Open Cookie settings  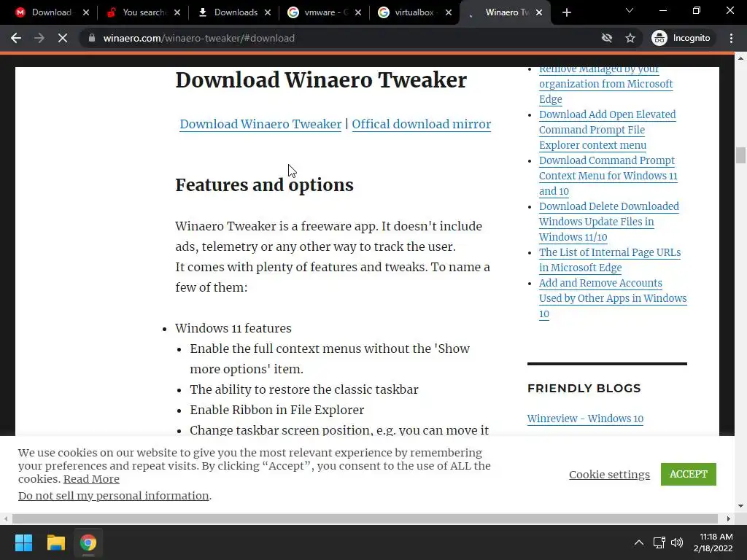[609, 474]
